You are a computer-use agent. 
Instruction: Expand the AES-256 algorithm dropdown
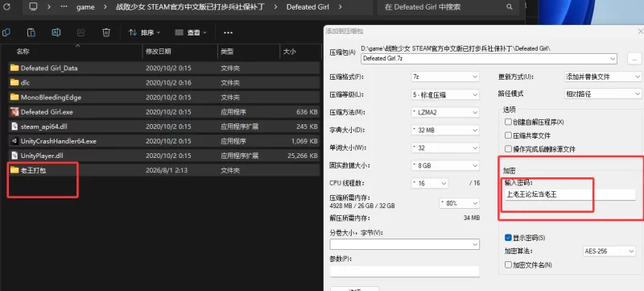[609, 252]
